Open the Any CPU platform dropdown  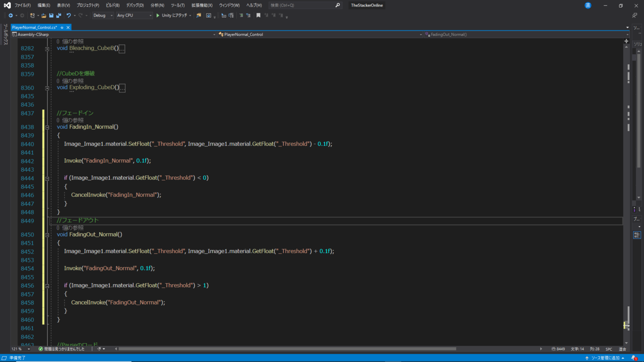coord(134,16)
